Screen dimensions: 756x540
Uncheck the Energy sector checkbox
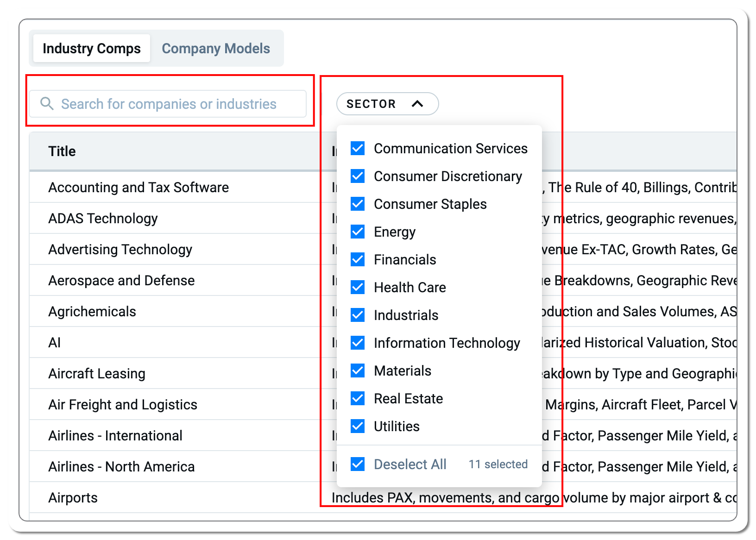pos(358,232)
